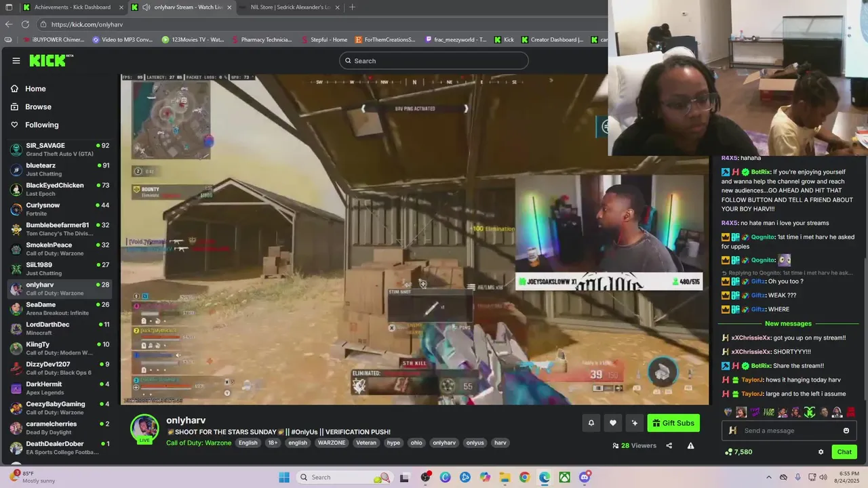This screenshot has width=868, height=488.
Task: Switch to the Achievements - Kick Dashboard tab
Action: [73, 7]
